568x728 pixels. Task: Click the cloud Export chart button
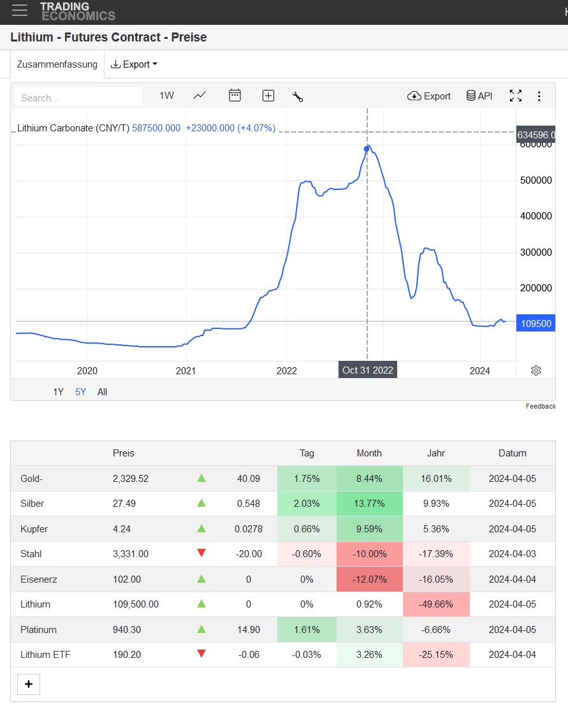[429, 96]
